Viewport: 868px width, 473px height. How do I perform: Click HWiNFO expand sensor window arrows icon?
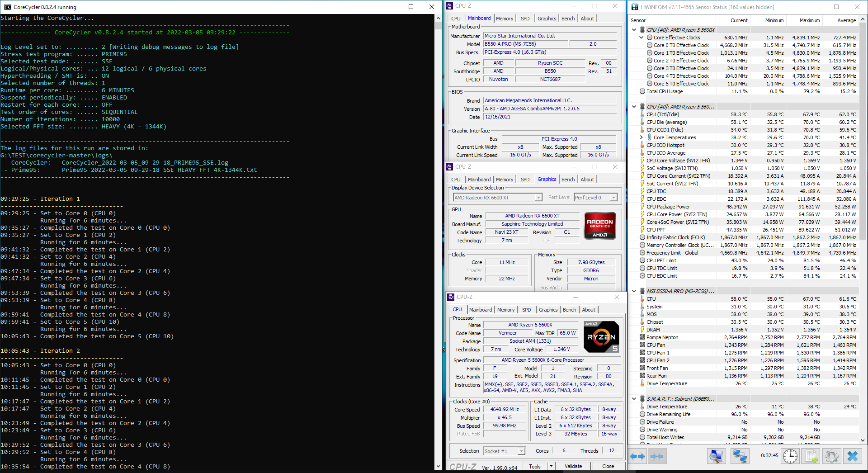637,456
